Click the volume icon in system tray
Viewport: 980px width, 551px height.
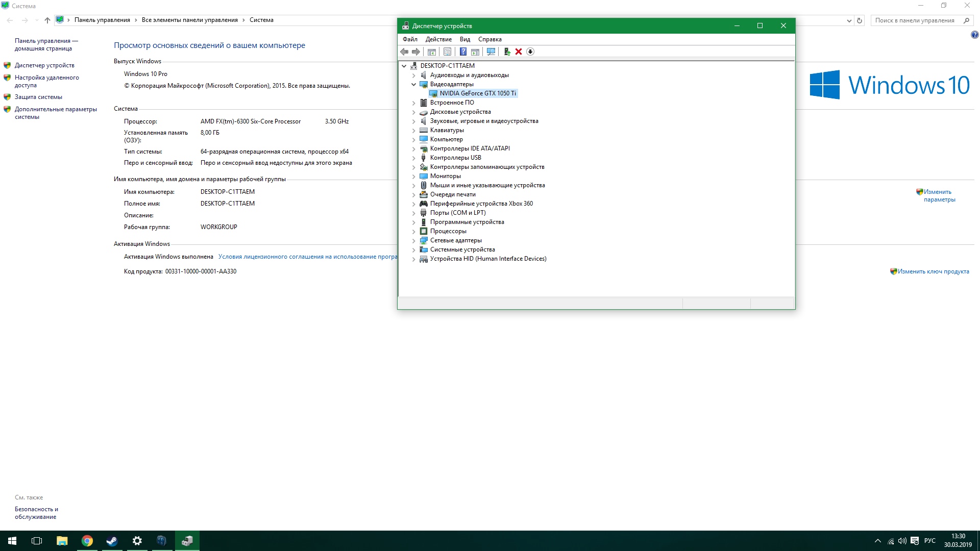902,541
